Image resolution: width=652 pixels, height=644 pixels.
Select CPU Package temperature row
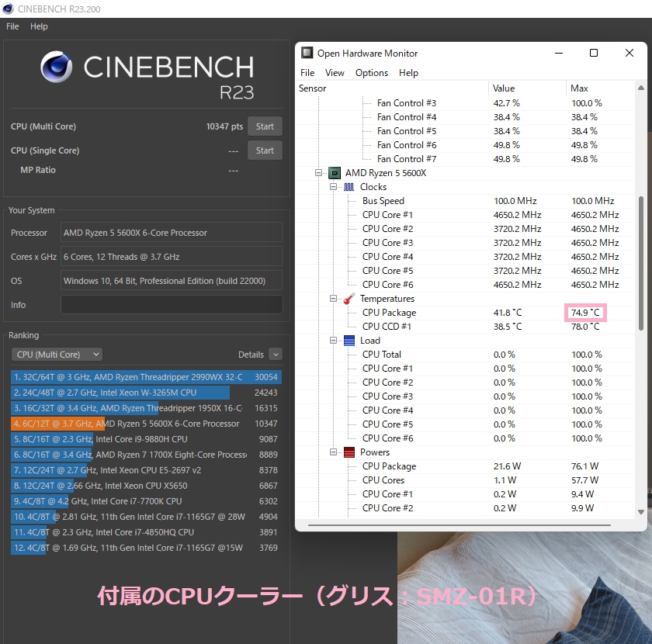(466, 313)
